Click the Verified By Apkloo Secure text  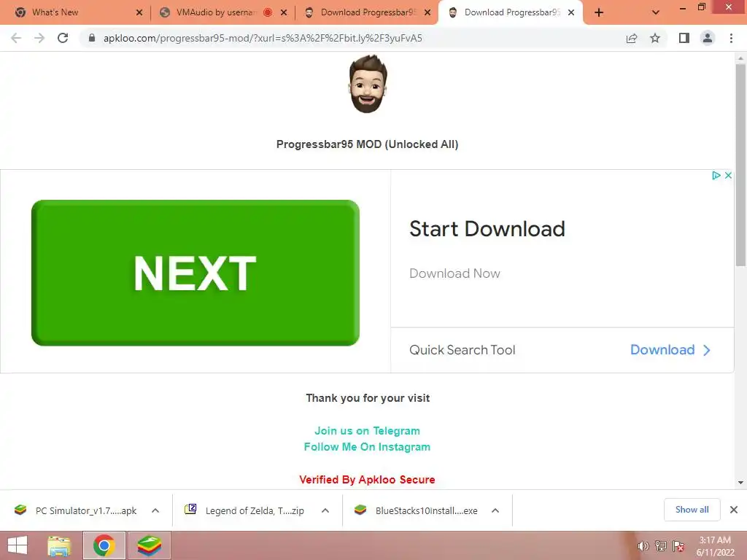[368, 480]
